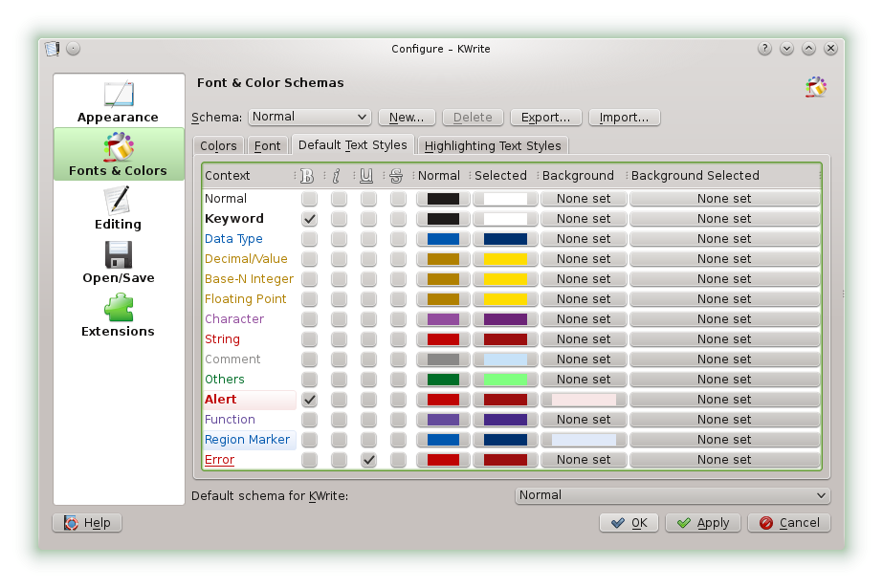Change the Comment selected color swatch

click(x=505, y=359)
